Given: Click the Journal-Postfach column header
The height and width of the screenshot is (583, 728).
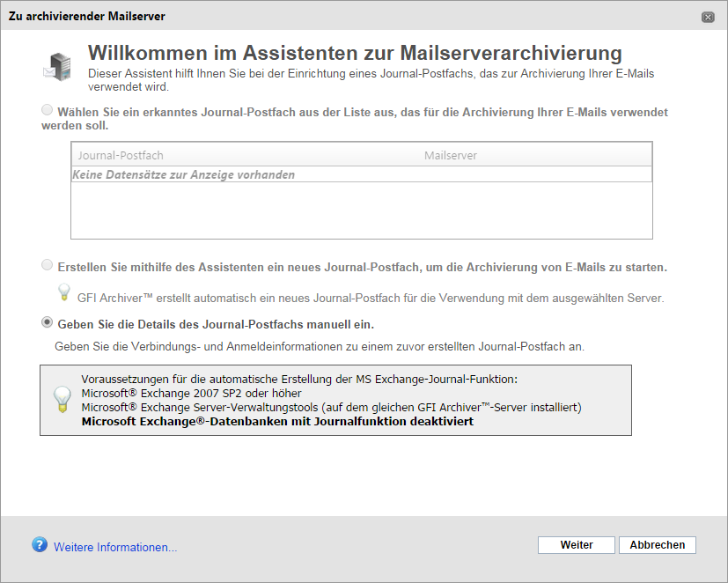Looking at the screenshot, I should [121, 156].
